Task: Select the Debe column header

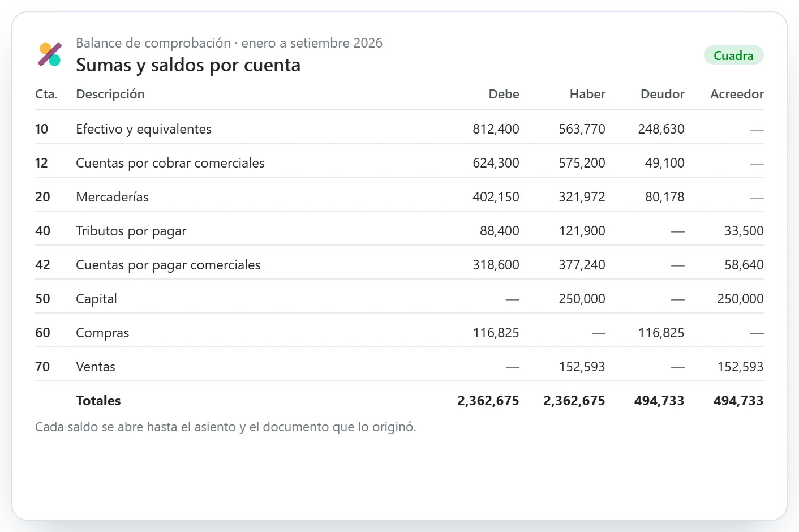Action: click(x=504, y=94)
